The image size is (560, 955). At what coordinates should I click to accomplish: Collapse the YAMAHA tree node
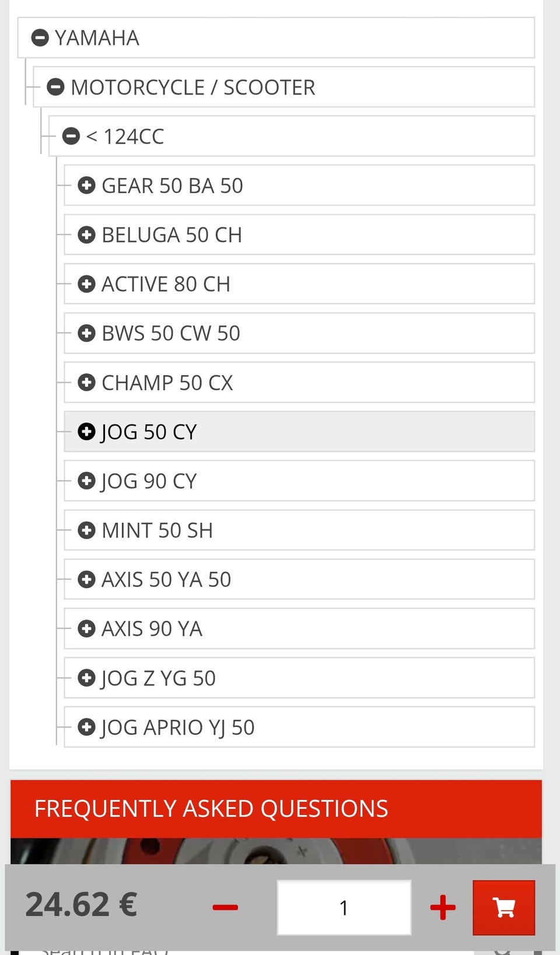[40, 38]
